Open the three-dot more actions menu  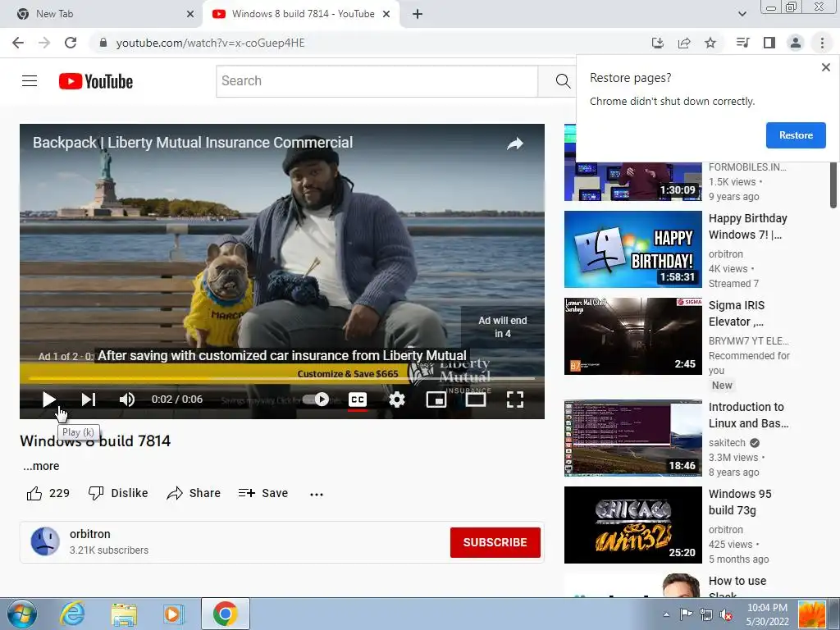pyautogui.click(x=317, y=494)
